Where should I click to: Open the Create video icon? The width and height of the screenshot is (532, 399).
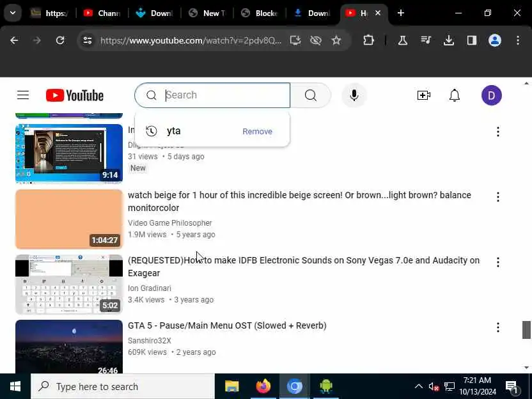pos(423,95)
